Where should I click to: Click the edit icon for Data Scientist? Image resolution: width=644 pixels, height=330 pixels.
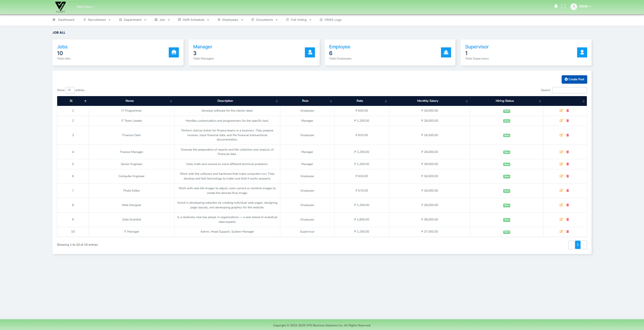(561, 219)
